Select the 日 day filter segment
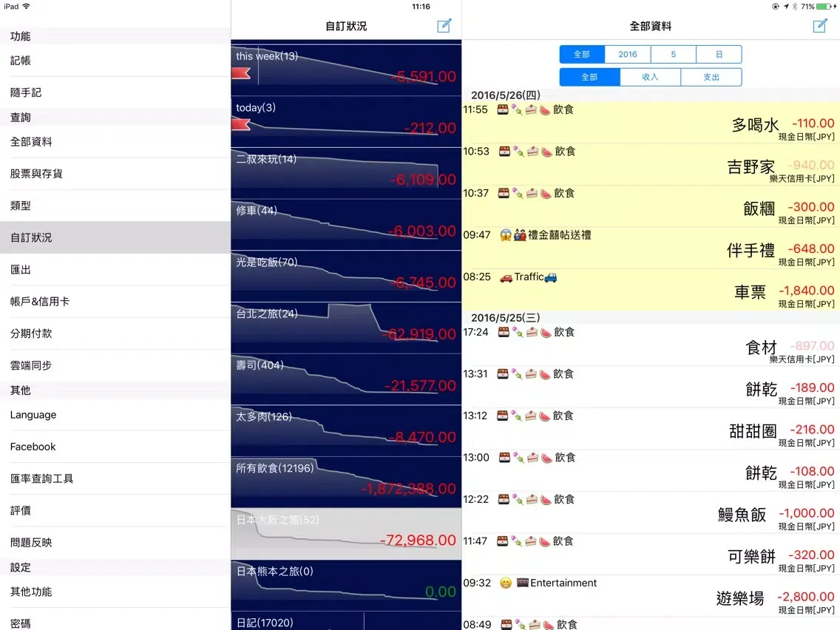Image resolution: width=840 pixels, height=630 pixels. tap(719, 54)
